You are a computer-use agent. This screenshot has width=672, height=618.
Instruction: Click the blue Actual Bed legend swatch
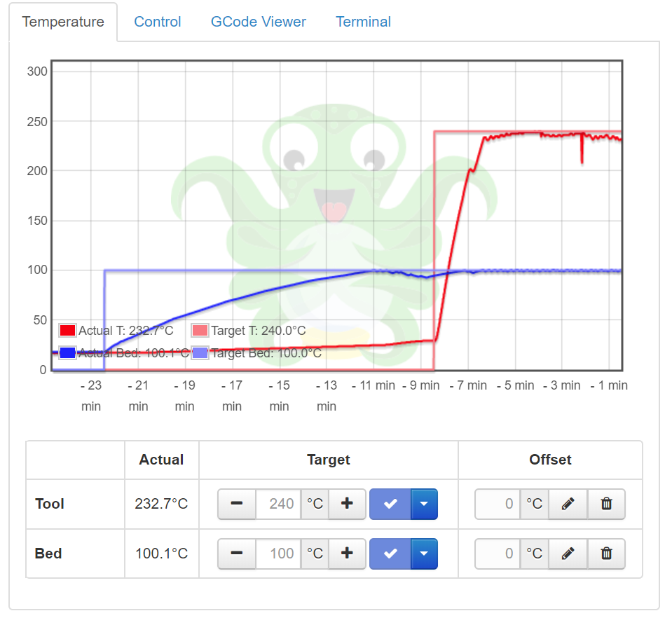point(67,352)
